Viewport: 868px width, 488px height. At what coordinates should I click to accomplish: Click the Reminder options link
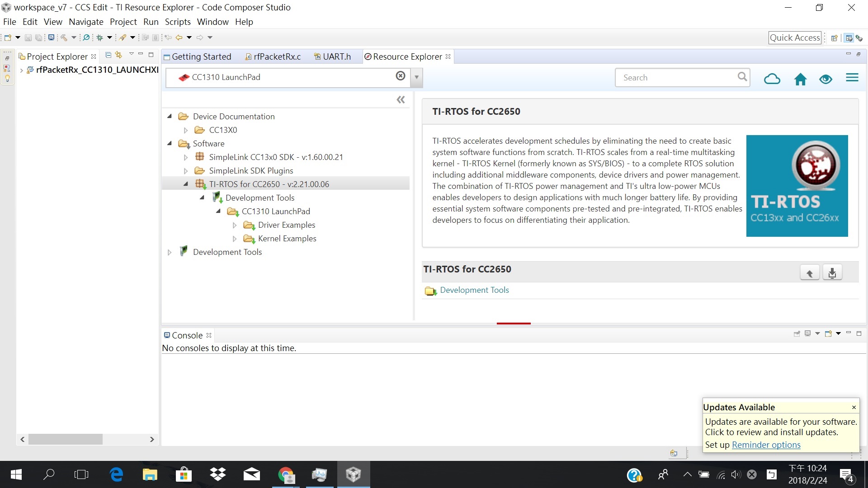click(766, 445)
